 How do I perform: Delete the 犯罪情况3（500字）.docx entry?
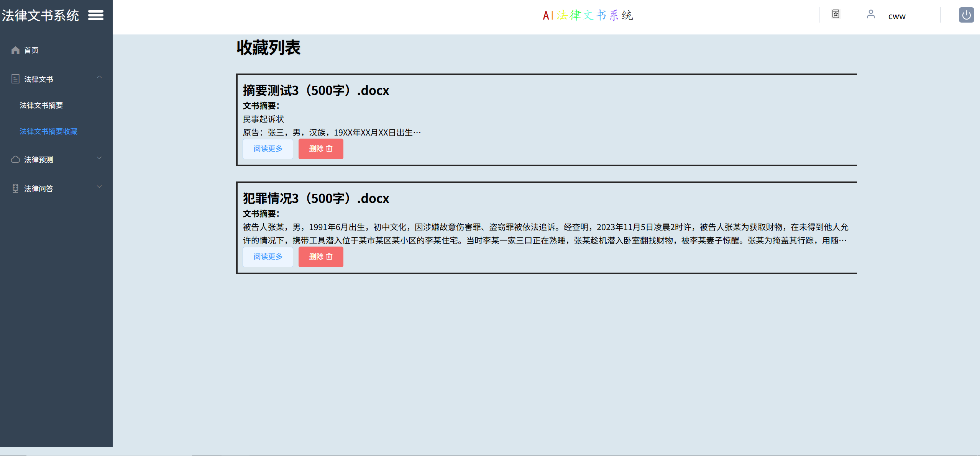point(321,257)
